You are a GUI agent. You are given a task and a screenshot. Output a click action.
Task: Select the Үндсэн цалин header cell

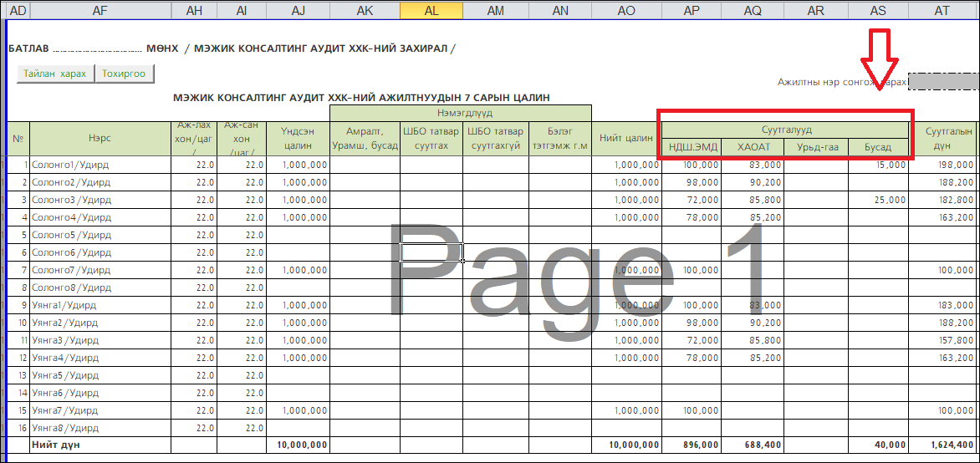coord(298,139)
